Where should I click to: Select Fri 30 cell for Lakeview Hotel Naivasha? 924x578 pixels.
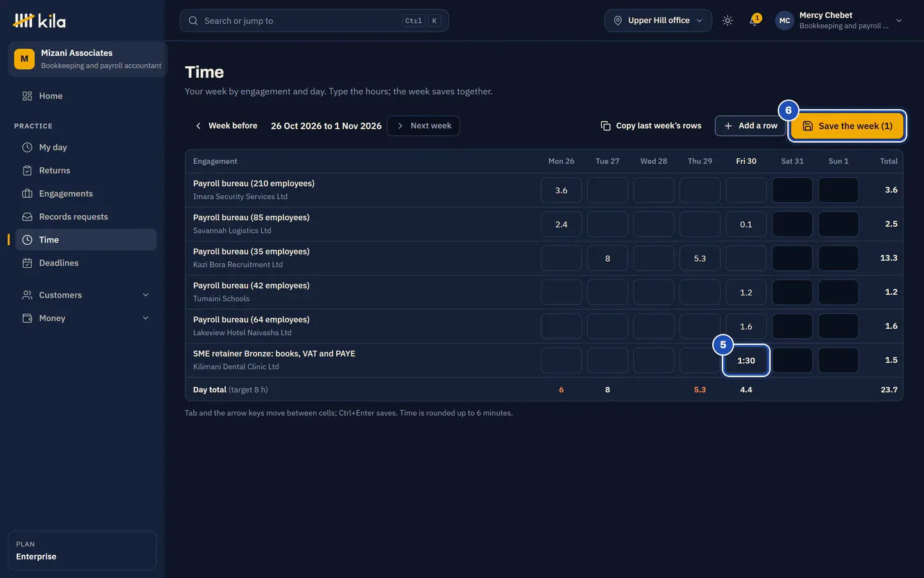tap(746, 326)
